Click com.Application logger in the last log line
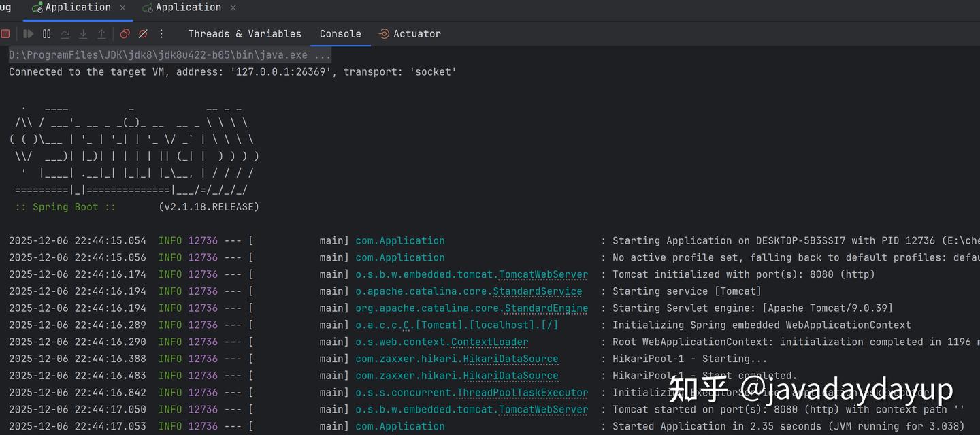The height and width of the screenshot is (435, 980). click(400, 427)
